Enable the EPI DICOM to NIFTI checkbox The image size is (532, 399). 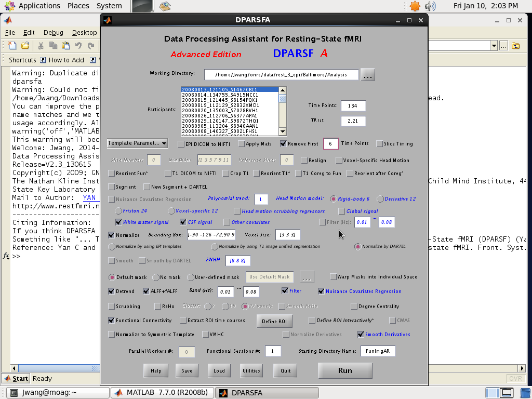point(181,144)
